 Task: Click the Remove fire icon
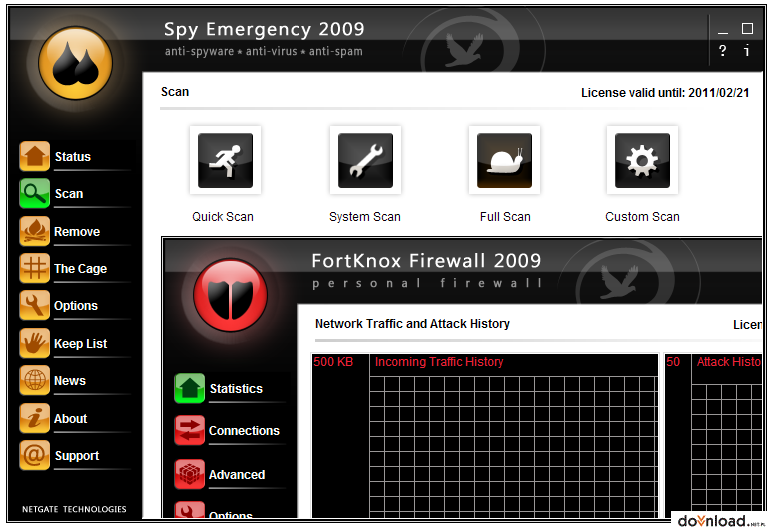click(x=34, y=231)
